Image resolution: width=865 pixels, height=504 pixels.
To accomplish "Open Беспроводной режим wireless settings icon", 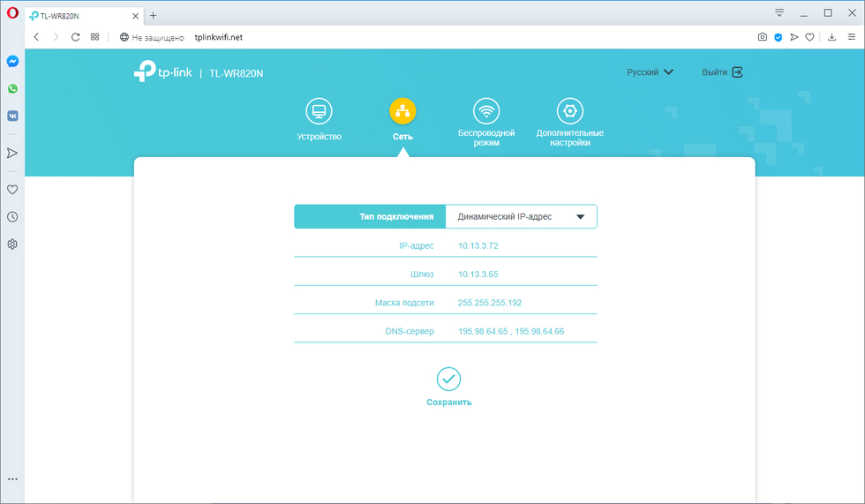I will 485,111.
